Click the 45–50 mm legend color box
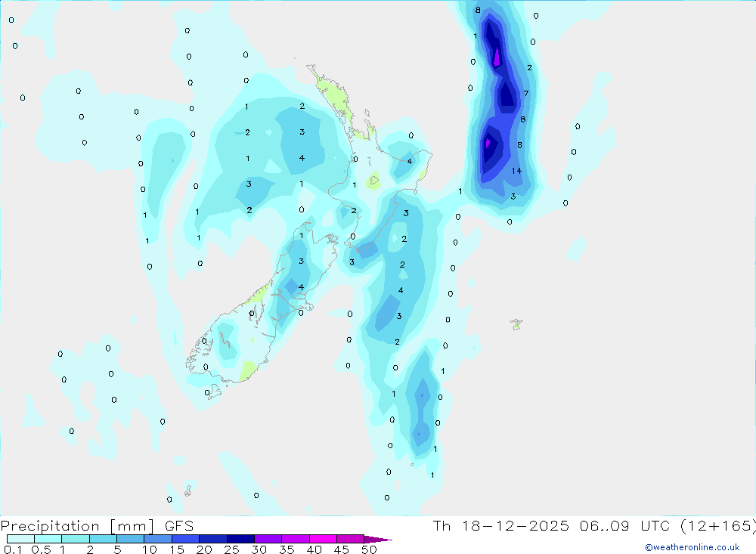This screenshot has height=554, width=756. point(351,539)
